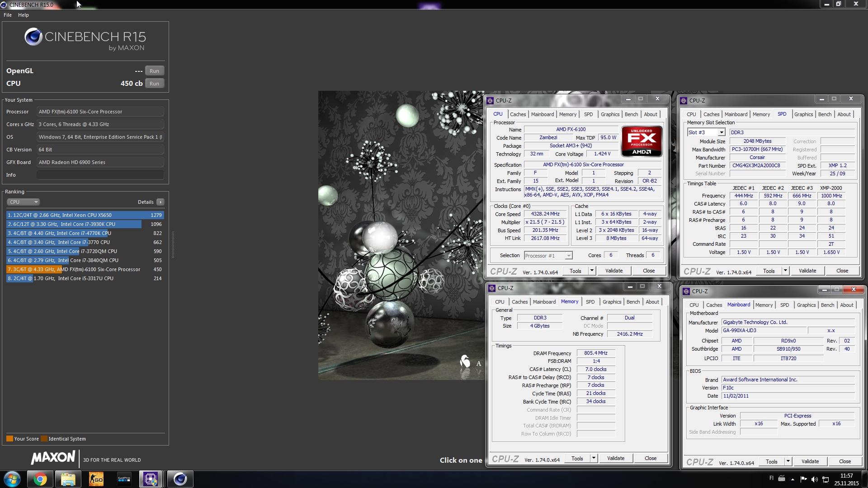Open the CPU ranking type dropdown
Viewport: 868px width, 488px height.
24,202
